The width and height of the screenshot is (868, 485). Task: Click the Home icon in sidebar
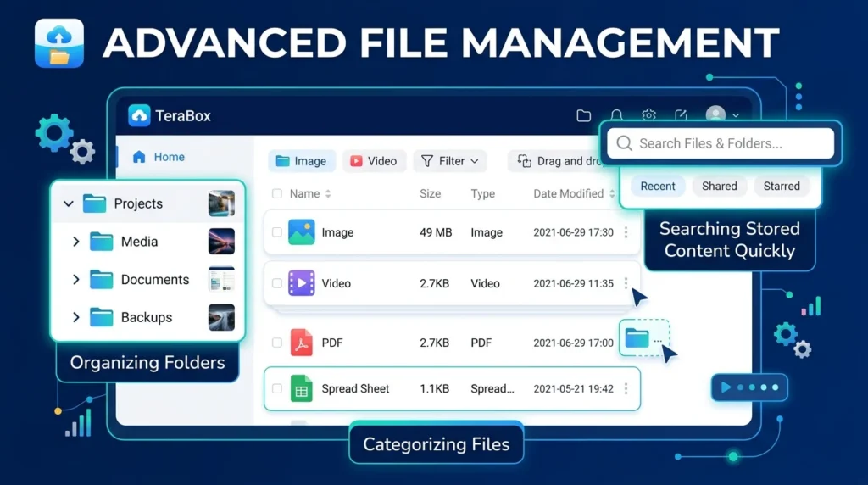[x=139, y=157]
